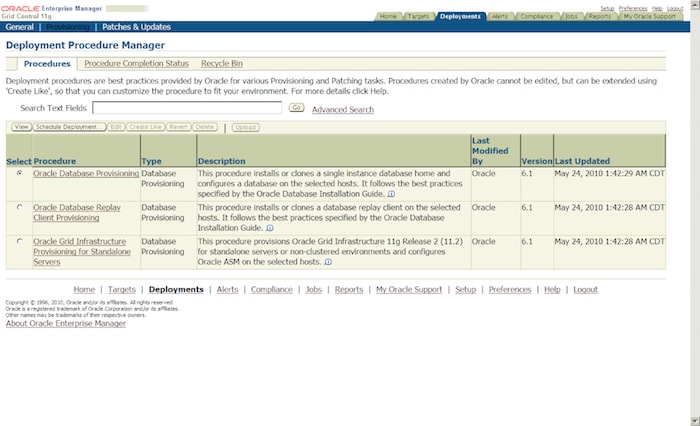Viewport: 700px width, 426px height.
Task: Click the footer Preferences link
Action: point(510,289)
